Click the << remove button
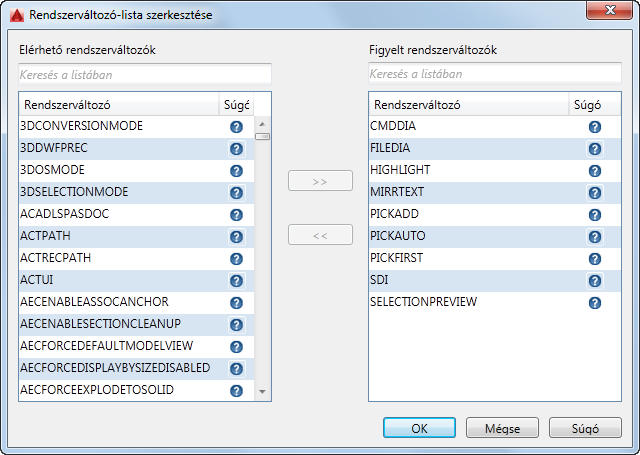The image size is (640, 455). 320,235
